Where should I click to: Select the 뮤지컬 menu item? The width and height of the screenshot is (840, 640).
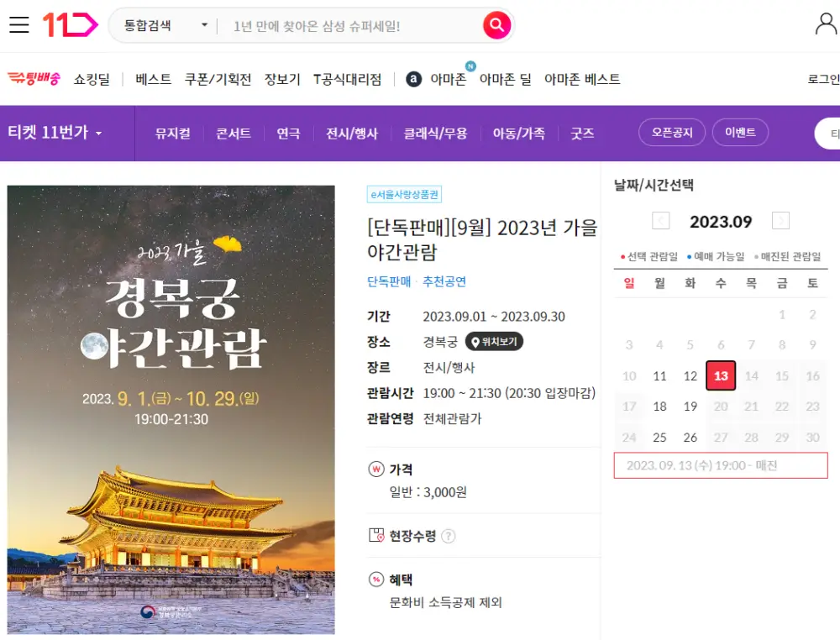[172, 134]
